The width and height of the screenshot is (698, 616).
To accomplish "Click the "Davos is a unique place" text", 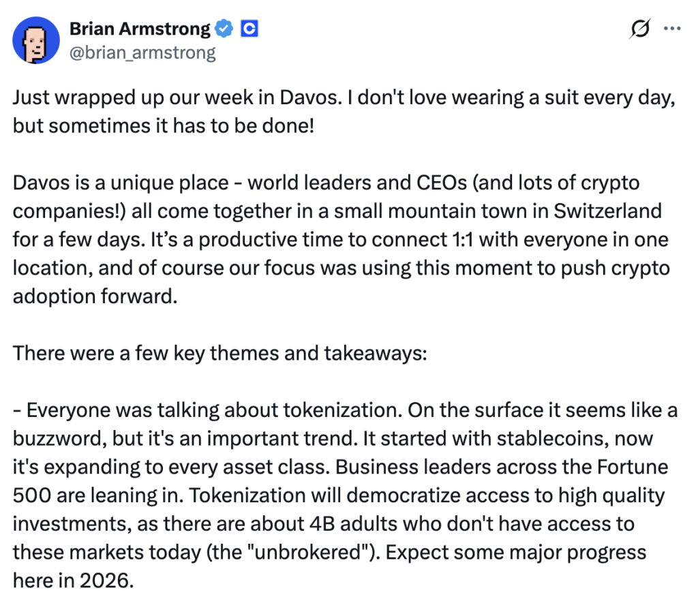I will pyautogui.click(x=124, y=183).
